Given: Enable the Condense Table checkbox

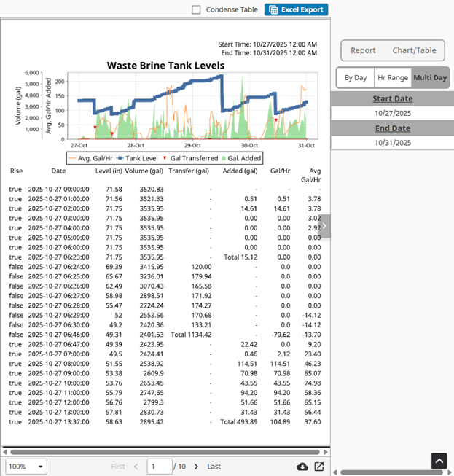Looking at the screenshot, I should 196,9.
